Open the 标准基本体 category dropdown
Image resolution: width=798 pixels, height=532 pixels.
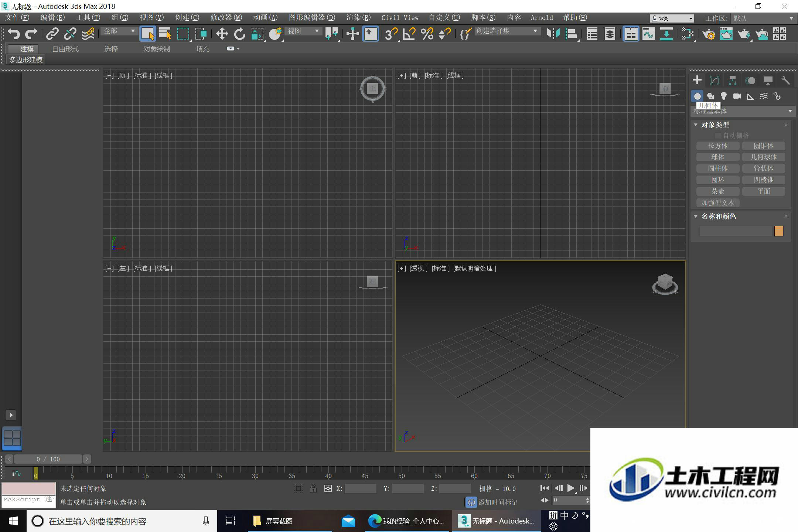(743, 111)
